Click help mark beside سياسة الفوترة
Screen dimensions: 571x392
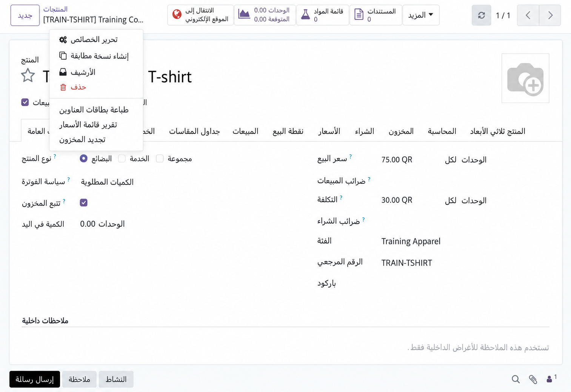tap(69, 180)
